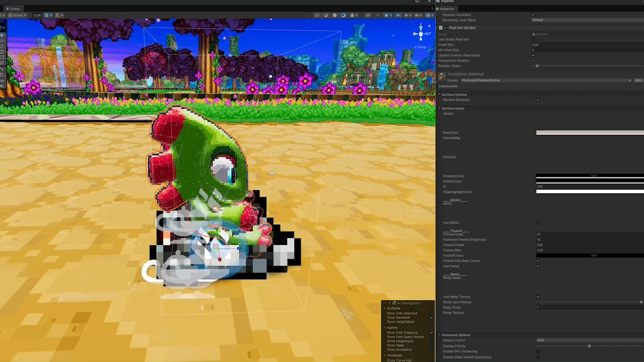Open the Gizmos menu icon
Image resolution: width=644 pixels, height=362 pixels.
428,15
